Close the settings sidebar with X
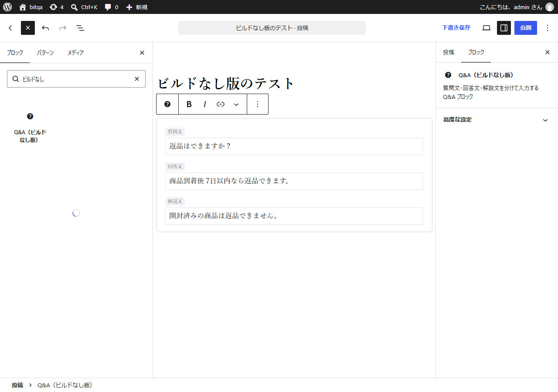Screen dimensions: 558x392 click(548, 52)
